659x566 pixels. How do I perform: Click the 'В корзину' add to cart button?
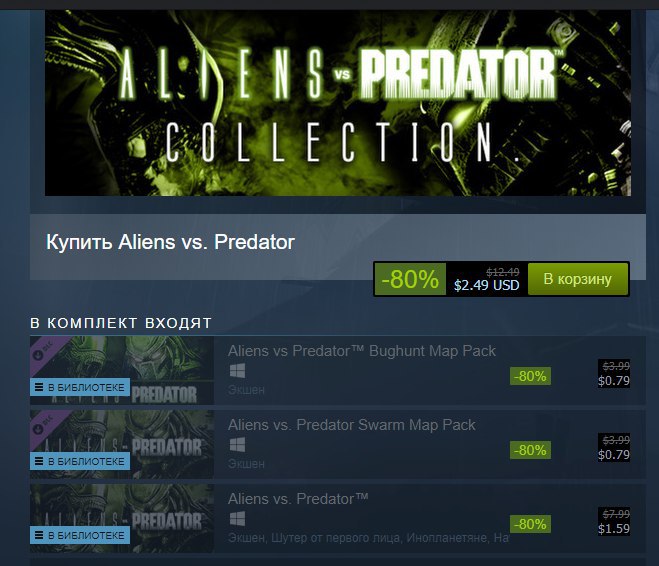(577, 279)
